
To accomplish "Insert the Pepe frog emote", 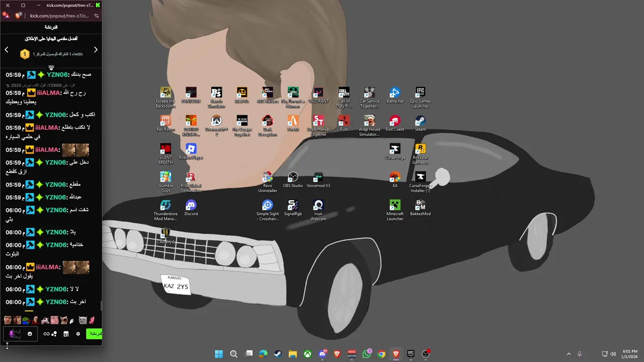I will (26, 320).
